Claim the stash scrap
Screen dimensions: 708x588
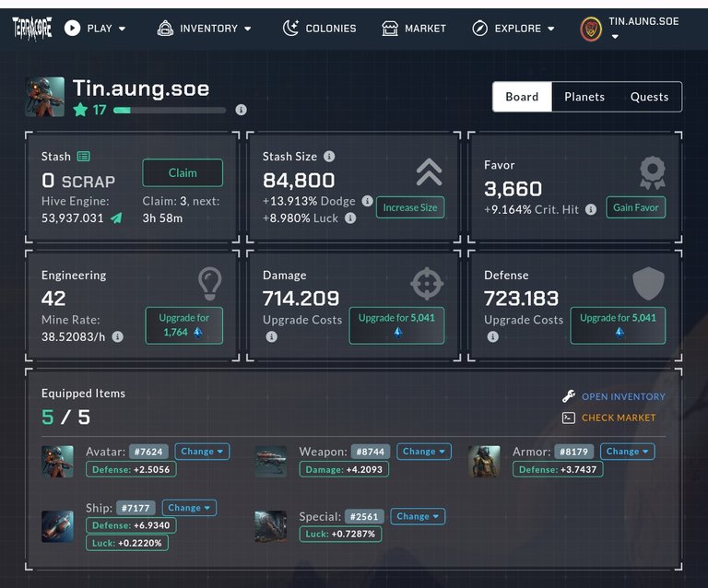pos(183,173)
